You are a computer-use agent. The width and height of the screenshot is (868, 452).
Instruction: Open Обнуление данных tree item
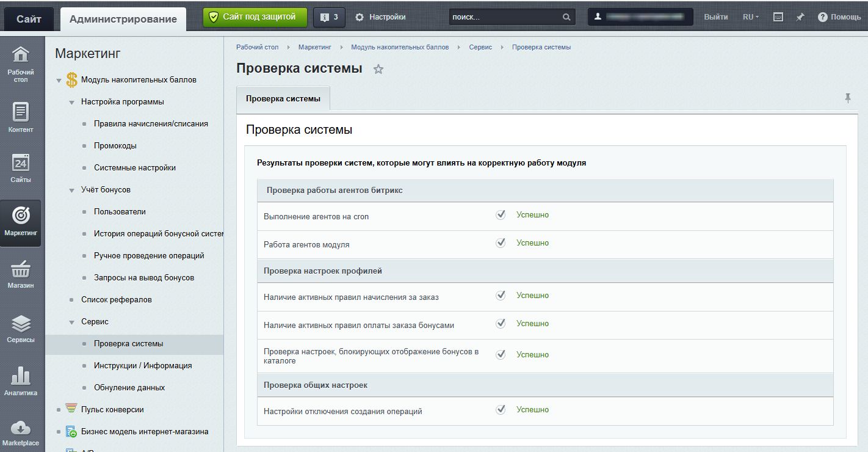[x=129, y=388]
